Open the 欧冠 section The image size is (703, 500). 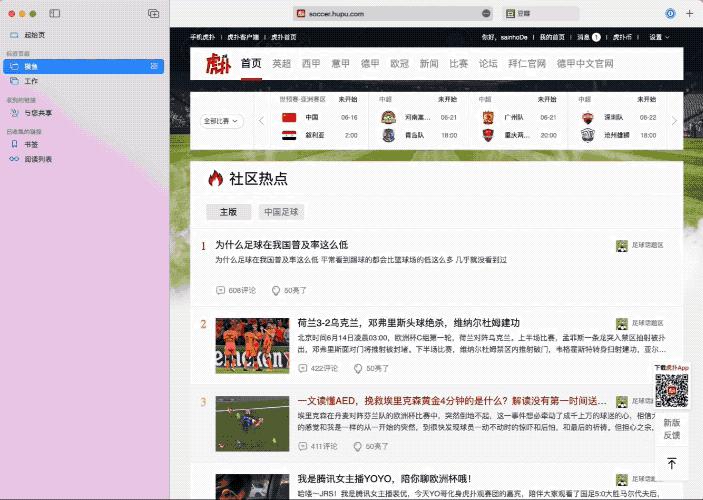coord(399,64)
